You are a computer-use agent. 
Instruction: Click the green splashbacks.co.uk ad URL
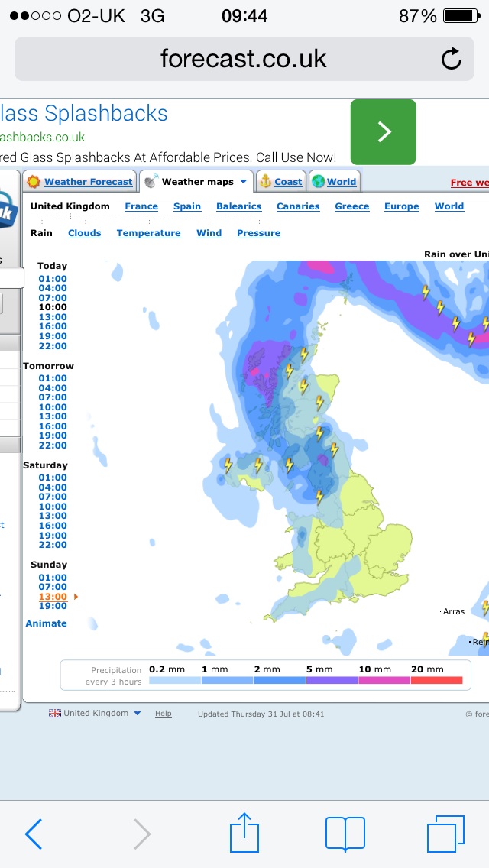[43, 137]
